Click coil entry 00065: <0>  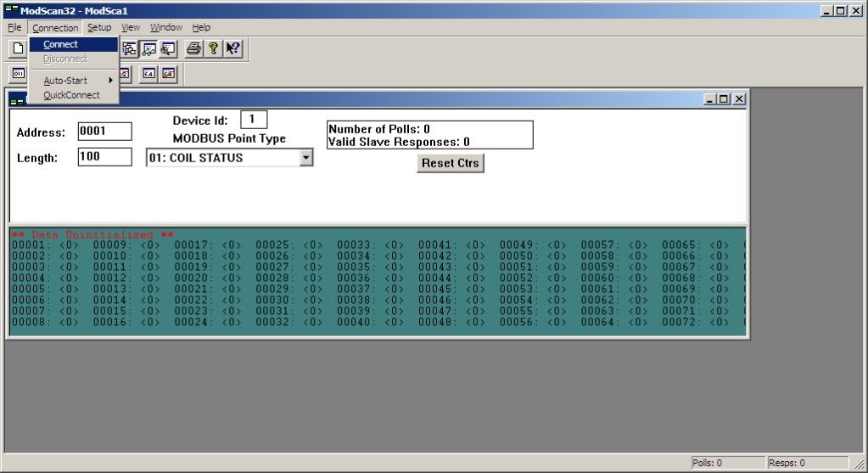[696, 245]
